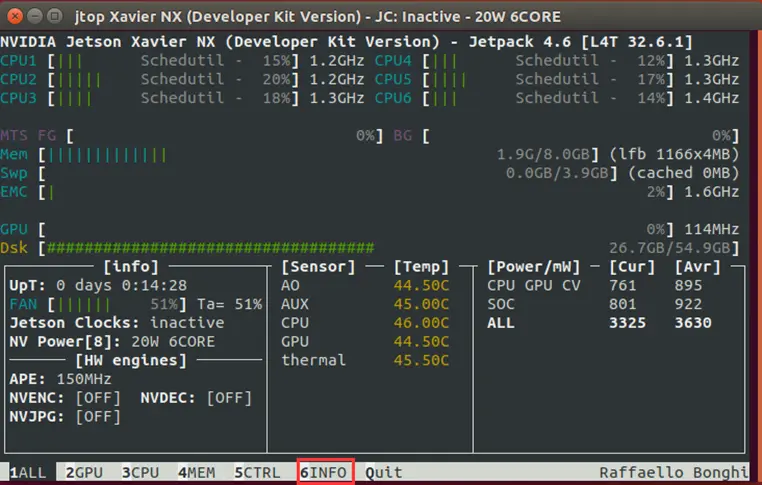Image resolution: width=762 pixels, height=485 pixels.
Task: Click the 0.0GB/3.9GB swap value
Action: coord(557,173)
